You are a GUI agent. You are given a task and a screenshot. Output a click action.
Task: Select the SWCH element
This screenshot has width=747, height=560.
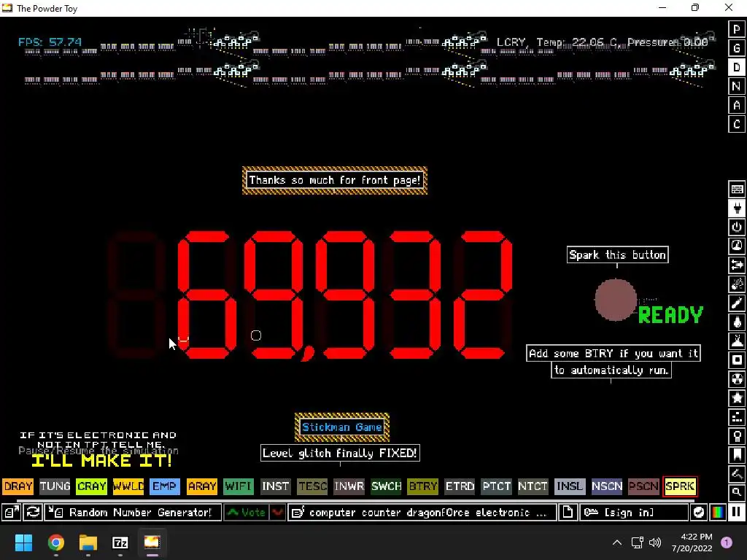[386, 486]
